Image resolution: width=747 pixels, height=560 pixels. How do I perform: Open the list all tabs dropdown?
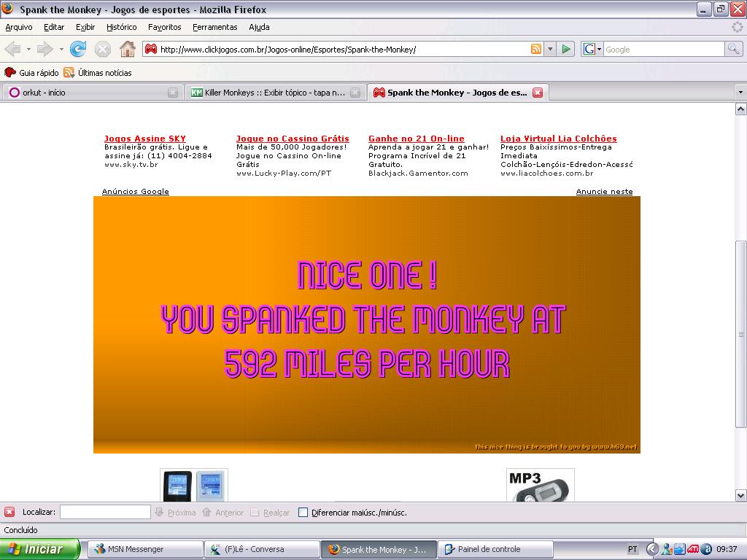pyautogui.click(x=740, y=93)
